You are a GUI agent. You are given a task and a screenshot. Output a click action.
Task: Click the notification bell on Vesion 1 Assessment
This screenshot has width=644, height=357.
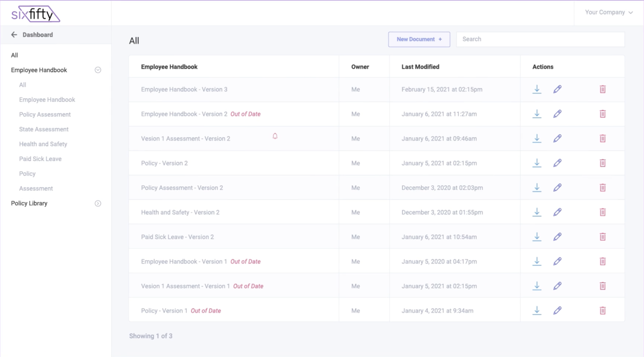coord(275,136)
